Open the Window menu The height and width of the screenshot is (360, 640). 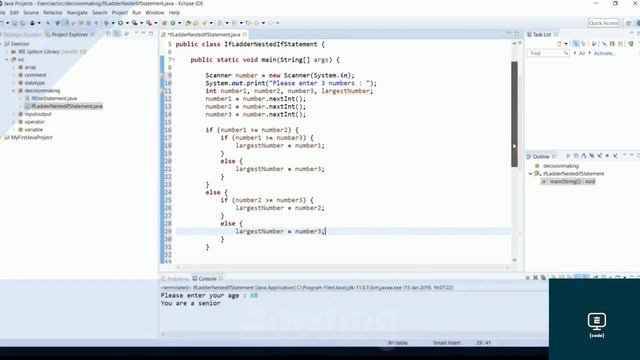155,13
